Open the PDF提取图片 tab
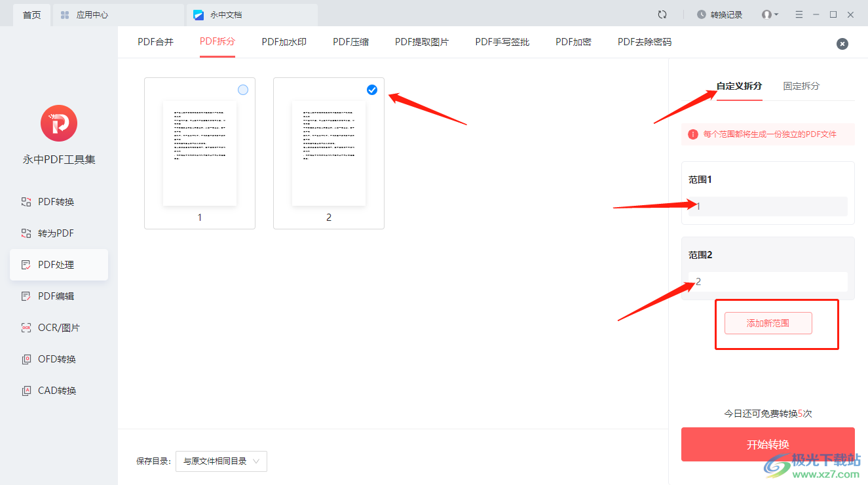Screen dimensions: 868x485 tap(422, 42)
